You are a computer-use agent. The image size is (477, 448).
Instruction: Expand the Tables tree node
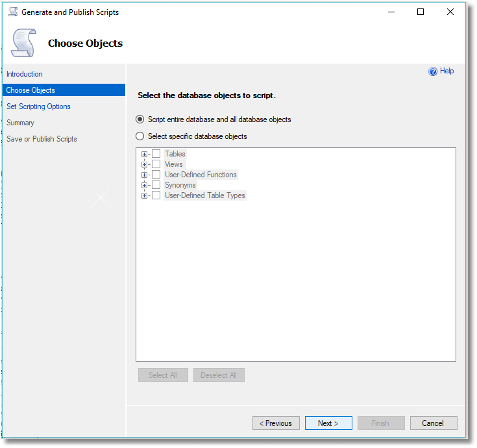144,154
